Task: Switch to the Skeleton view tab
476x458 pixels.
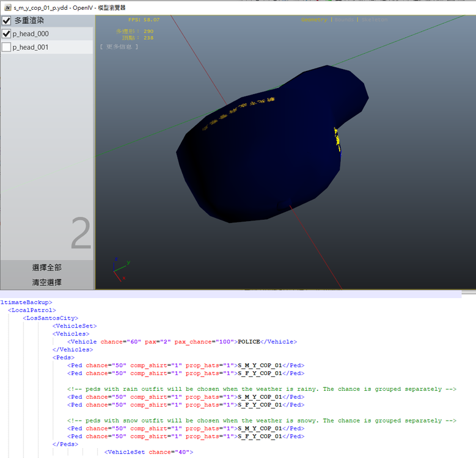Action: coord(375,20)
